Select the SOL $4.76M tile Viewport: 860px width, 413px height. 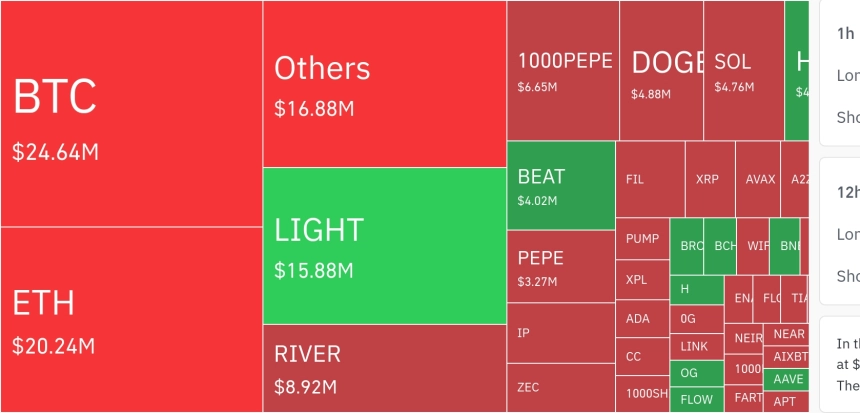743,70
